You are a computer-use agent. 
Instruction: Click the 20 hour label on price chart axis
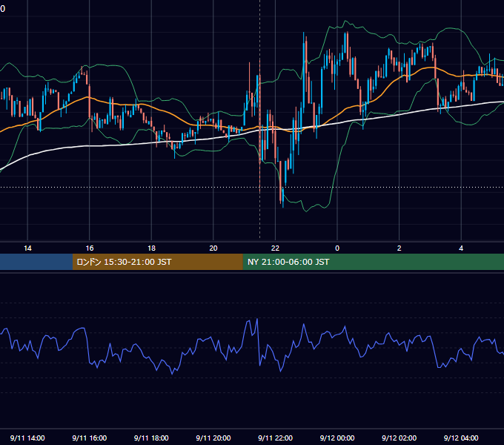coord(213,248)
